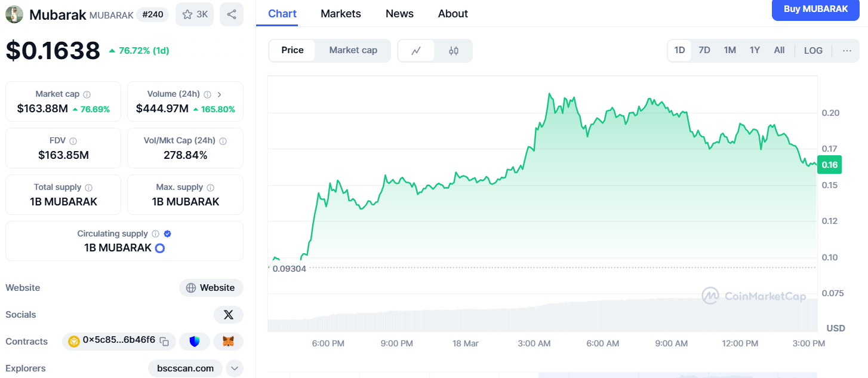This screenshot has width=868, height=378.
Task: Select the 1M time range
Action: 730,50
